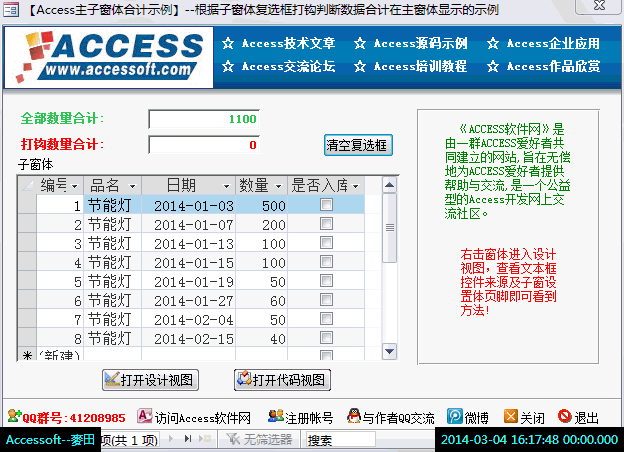Click the orange 关闭 icon

pyautogui.click(x=511, y=417)
